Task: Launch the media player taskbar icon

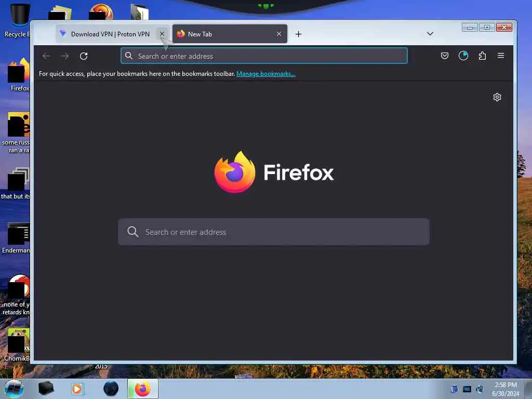Action: (77, 389)
